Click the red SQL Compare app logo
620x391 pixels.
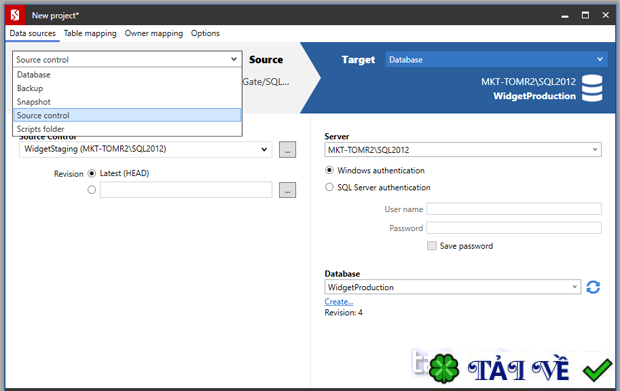click(x=15, y=15)
